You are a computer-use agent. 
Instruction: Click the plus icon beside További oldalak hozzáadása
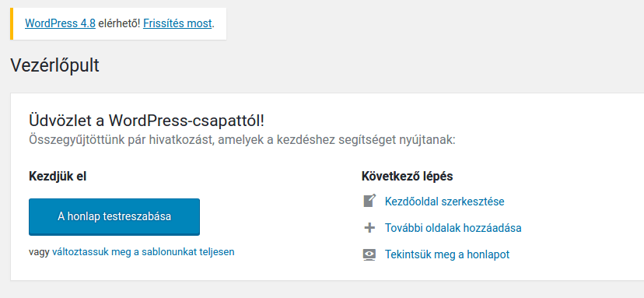point(369,228)
